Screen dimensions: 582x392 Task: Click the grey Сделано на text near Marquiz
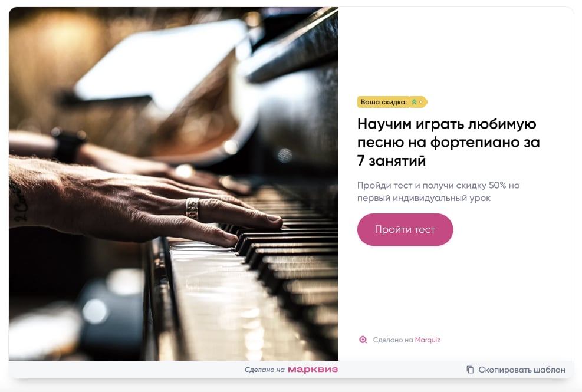393,340
